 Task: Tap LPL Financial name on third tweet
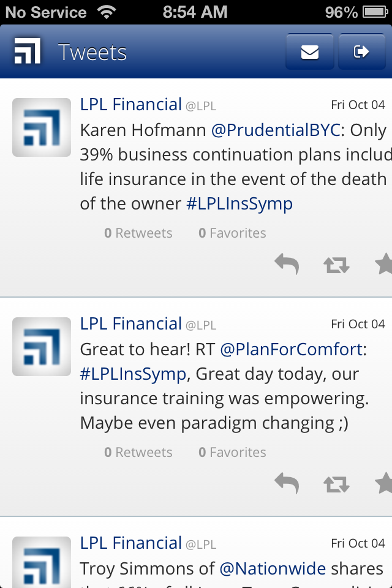point(131,543)
